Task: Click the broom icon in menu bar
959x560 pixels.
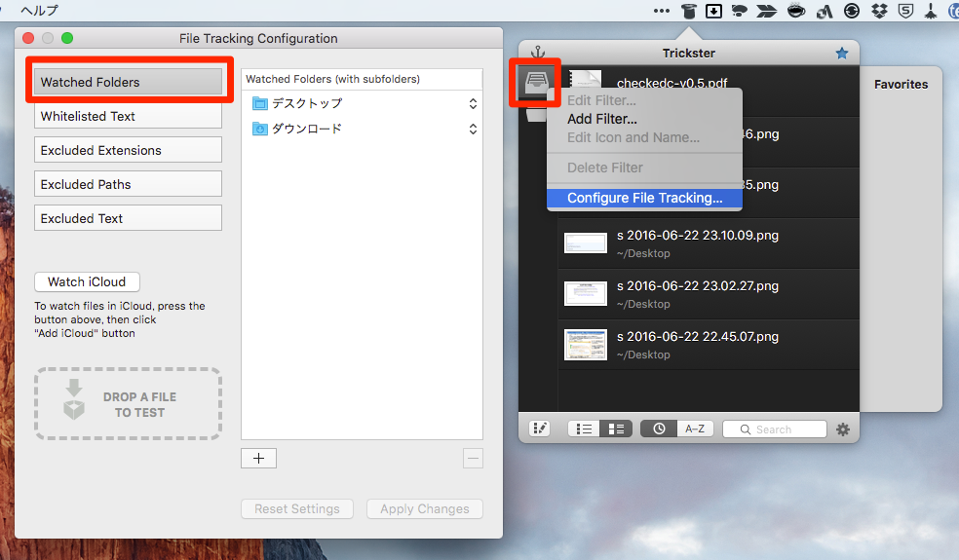Action: 931,11
